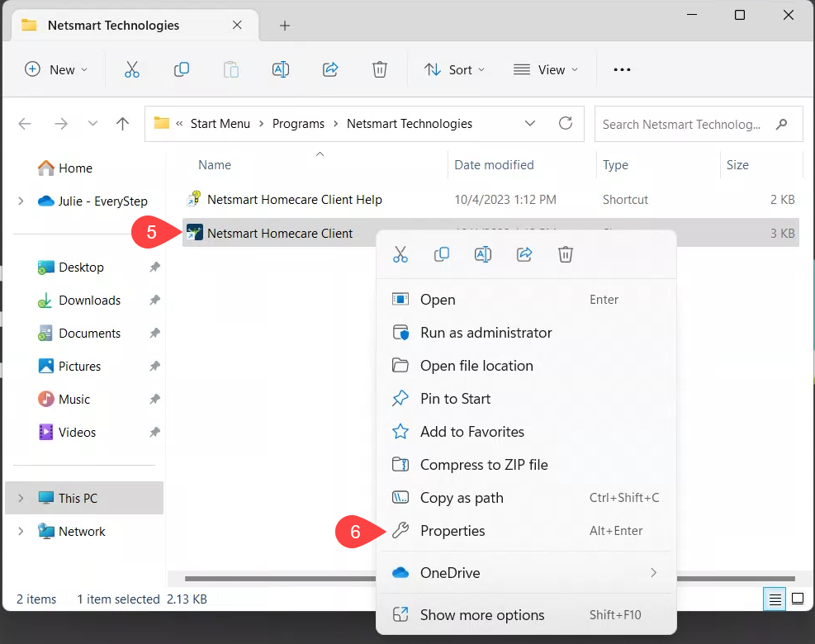
Task: Click the Delete trash icon in the toolbar
Action: 380,70
